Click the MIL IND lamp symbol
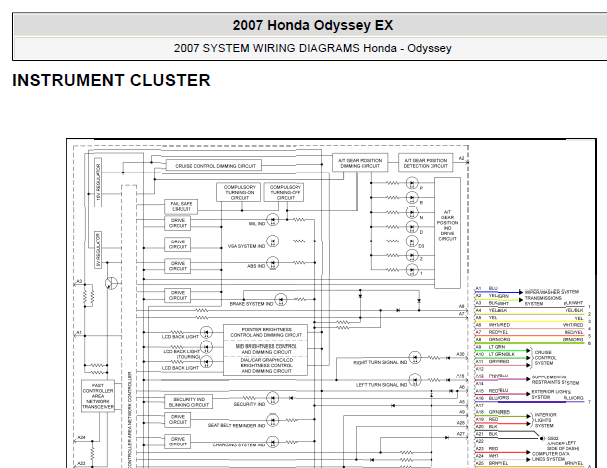The height and width of the screenshot is (468, 607). (273, 220)
